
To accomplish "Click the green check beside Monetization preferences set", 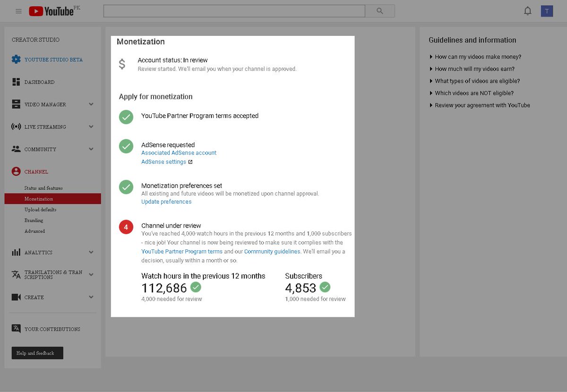I will coord(126,187).
